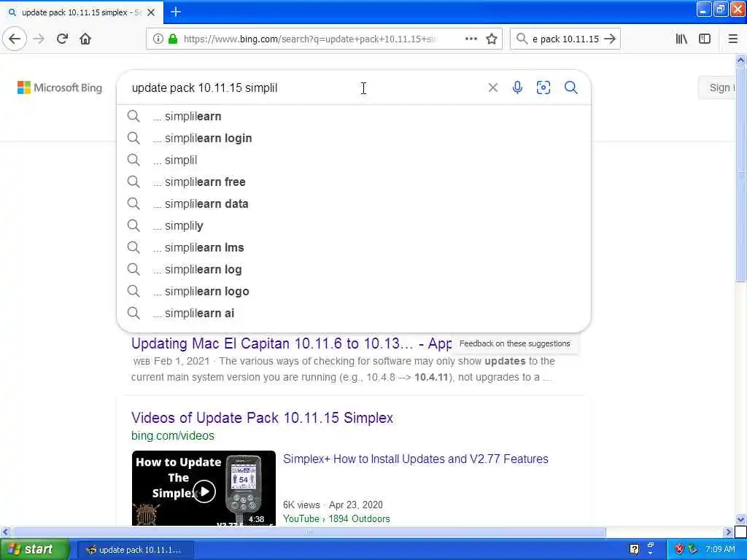Pick the 'simplily' suggestion

coord(354,226)
